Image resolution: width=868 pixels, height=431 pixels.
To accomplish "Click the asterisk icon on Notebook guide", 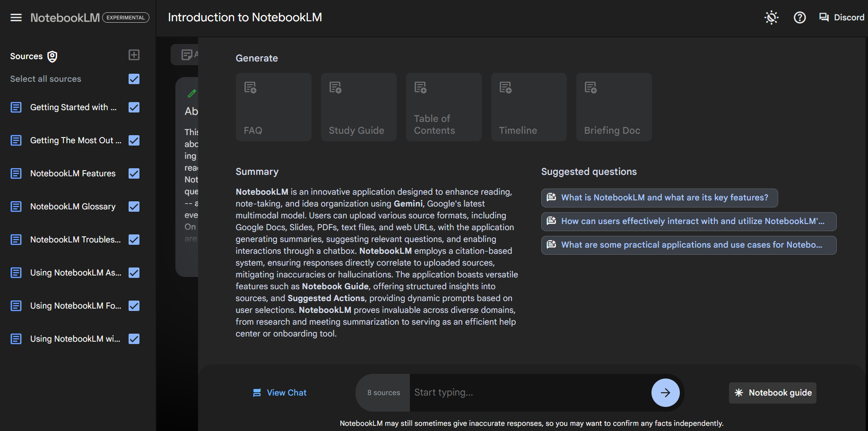I will click(739, 393).
